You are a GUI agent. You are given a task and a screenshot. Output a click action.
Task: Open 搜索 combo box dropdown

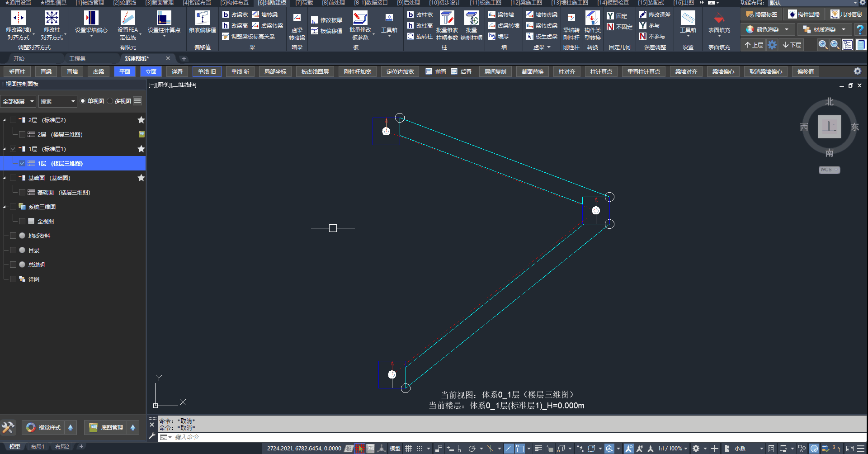click(x=73, y=101)
